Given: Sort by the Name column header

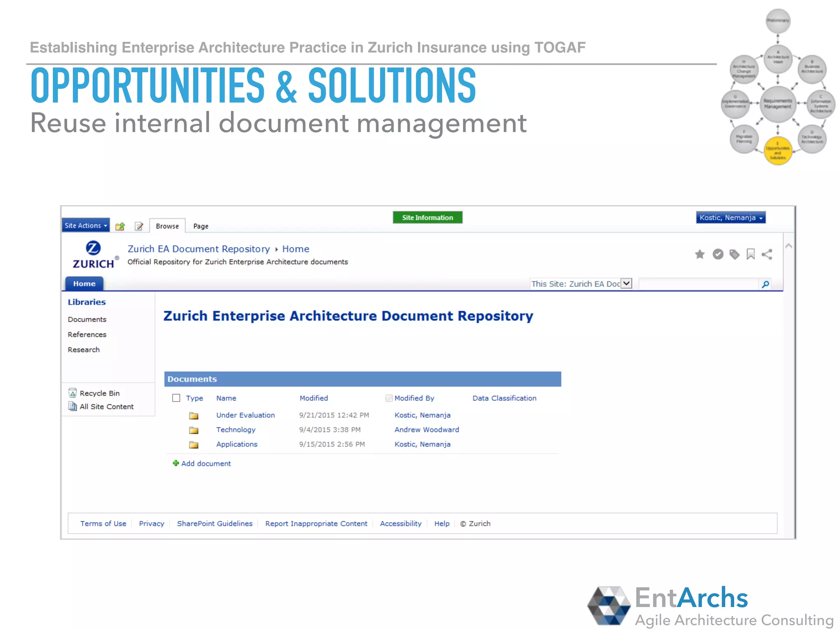Looking at the screenshot, I should [x=226, y=398].
